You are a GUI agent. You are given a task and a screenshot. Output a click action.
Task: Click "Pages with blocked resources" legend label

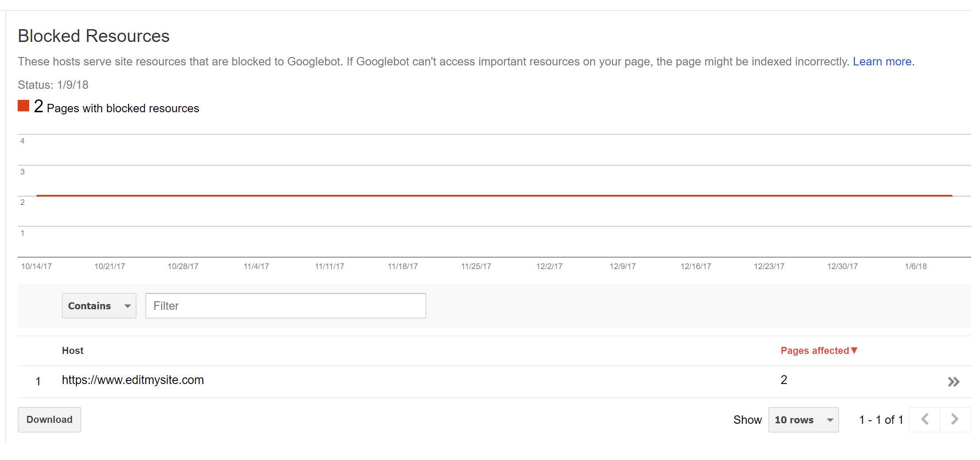coord(123,108)
